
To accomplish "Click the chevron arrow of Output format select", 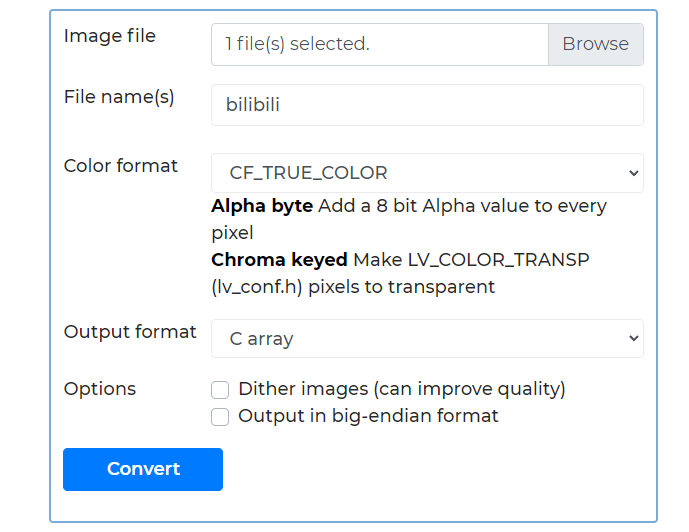I will (x=632, y=339).
